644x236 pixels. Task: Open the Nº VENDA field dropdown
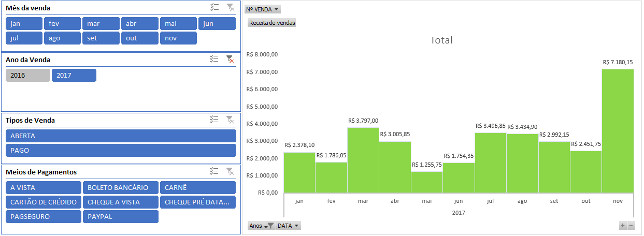pyautogui.click(x=262, y=9)
